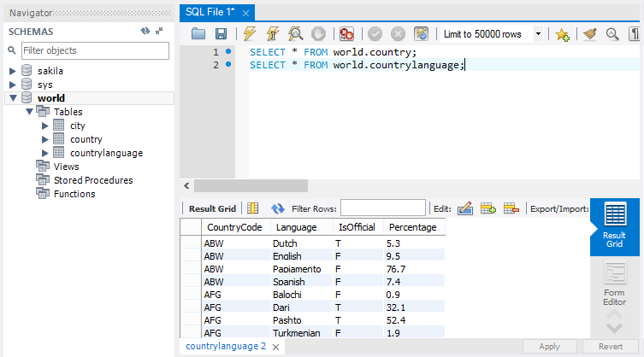
Task: Expand the sys schema
Action: tap(12, 85)
